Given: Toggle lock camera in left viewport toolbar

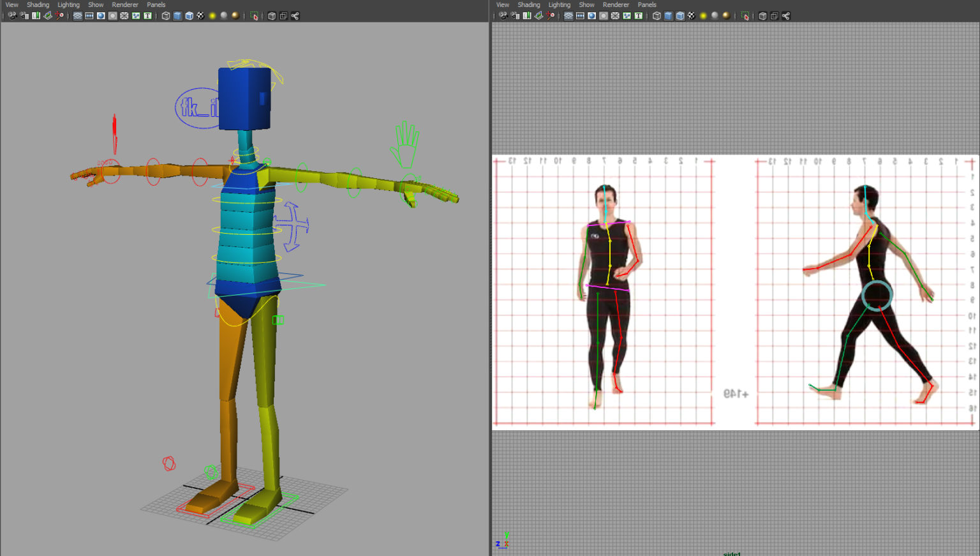Looking at the screenshot, I should pos(24,16).
